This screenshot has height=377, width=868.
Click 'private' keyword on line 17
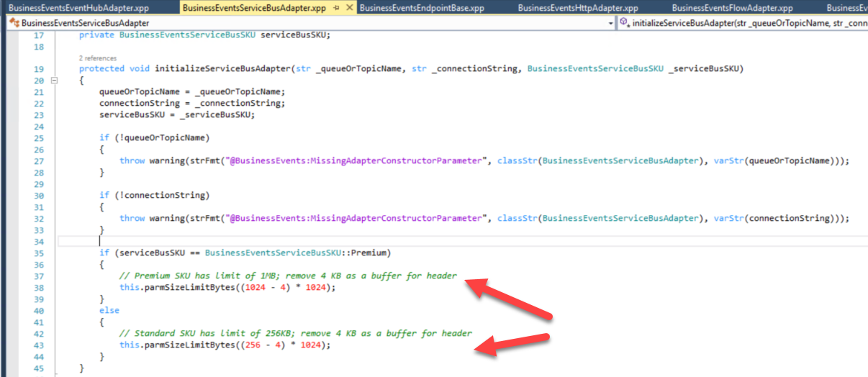tap(96, 35)
